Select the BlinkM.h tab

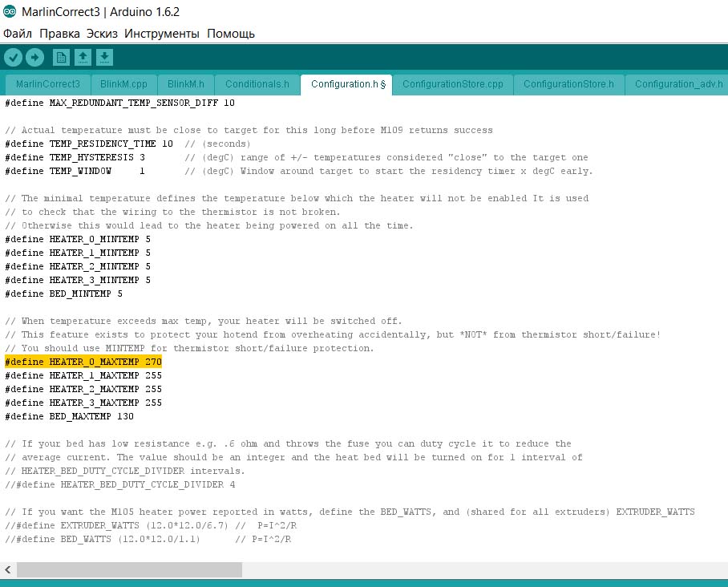coord(185,84)
